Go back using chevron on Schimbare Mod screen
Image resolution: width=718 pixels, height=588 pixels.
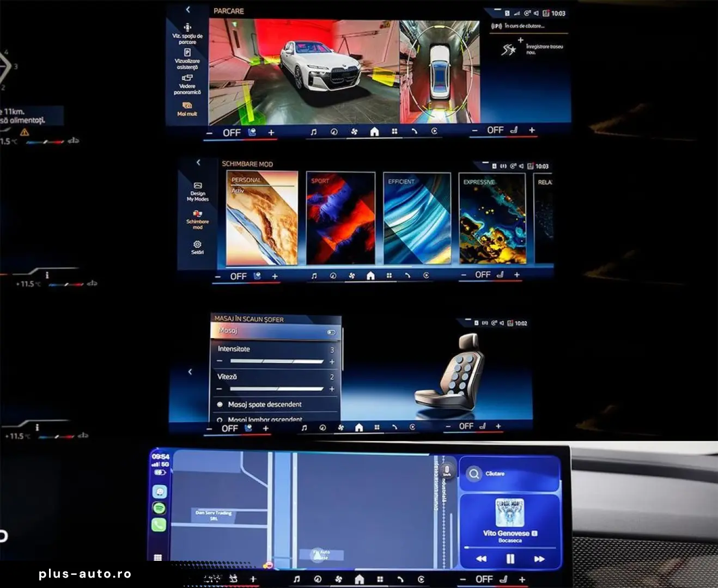tap(198, 162)
